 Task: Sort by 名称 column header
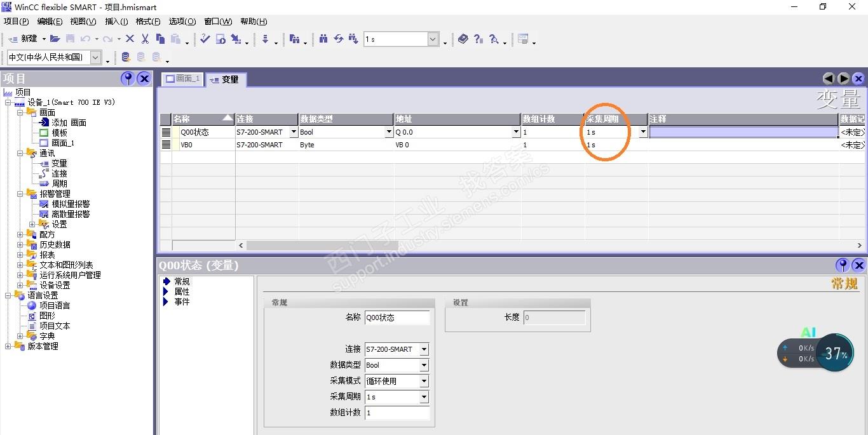(203, 119)
